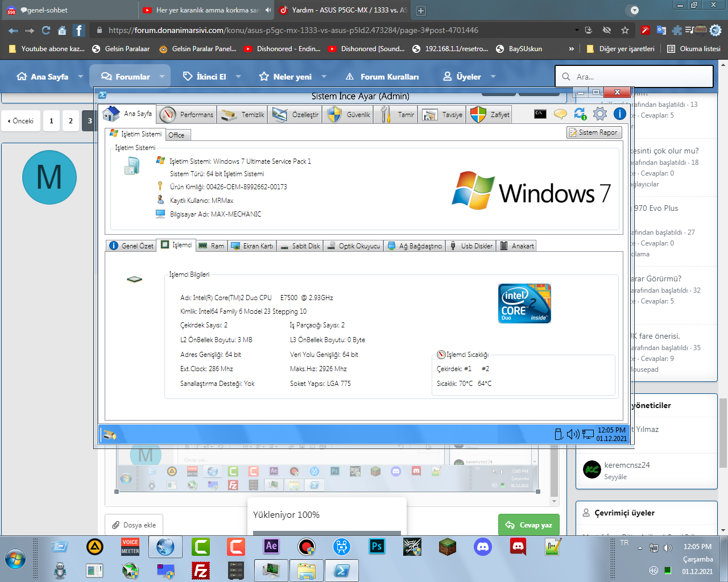Click the Yükleniyor upload progress bar
Viewport: 728px width, 582px height.
point(327,533)
